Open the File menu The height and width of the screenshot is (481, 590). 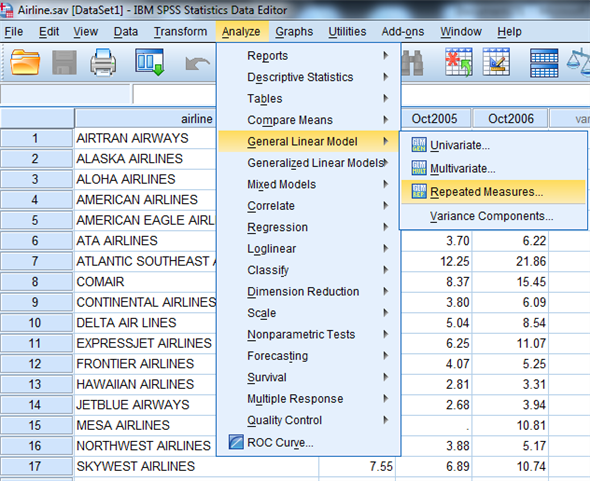(14, 32)
